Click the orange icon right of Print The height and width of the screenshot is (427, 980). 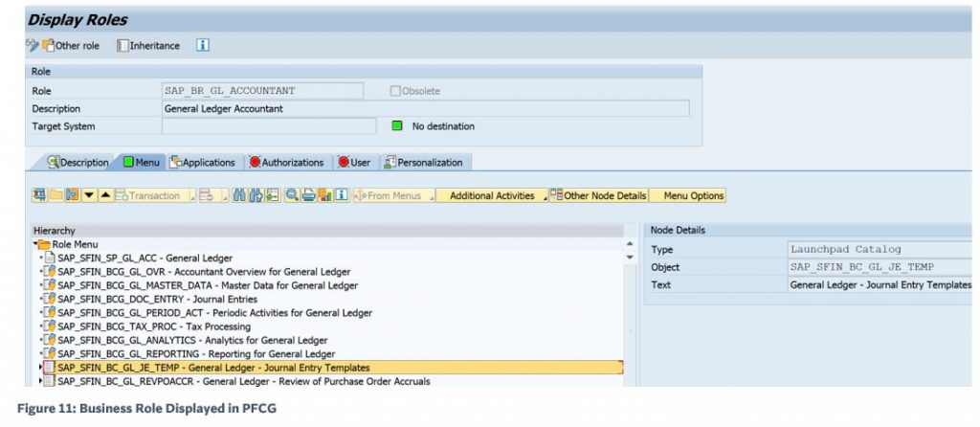(325, 195)
